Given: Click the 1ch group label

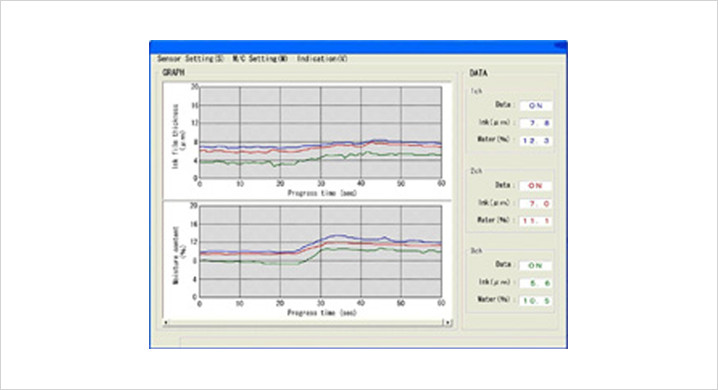Looking at the screenshot, I should (x=476, y=91).
